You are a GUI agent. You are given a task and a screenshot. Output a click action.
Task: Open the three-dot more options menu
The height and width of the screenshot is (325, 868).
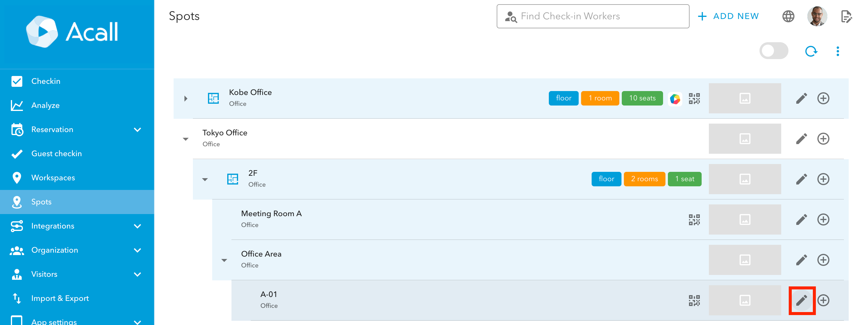click(838, 51)
